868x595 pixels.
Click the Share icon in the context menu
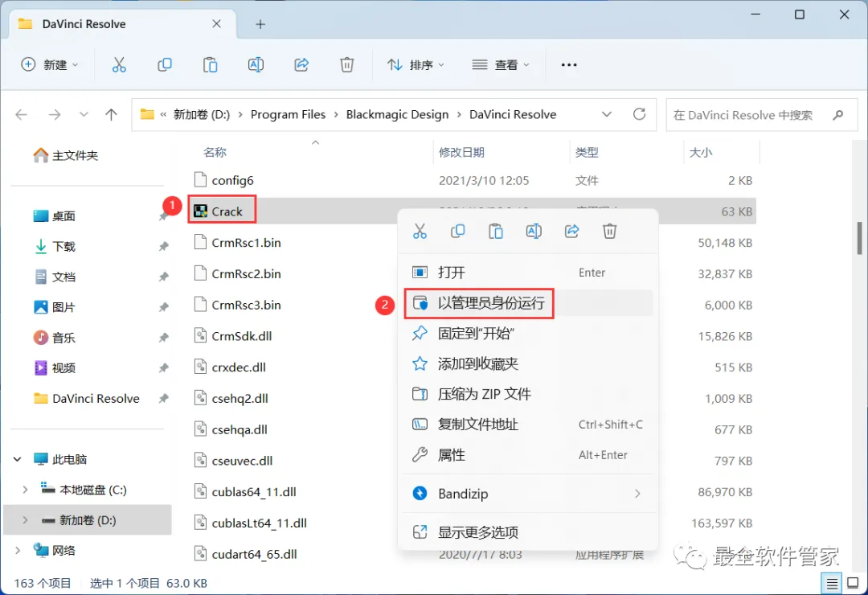[571, 231]
